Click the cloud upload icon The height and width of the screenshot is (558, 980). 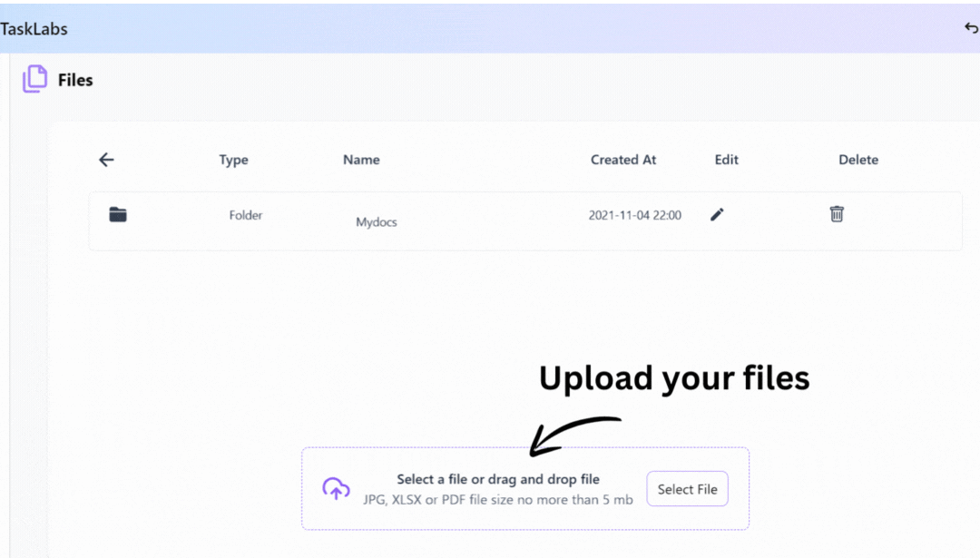click(x=336, y=489)
